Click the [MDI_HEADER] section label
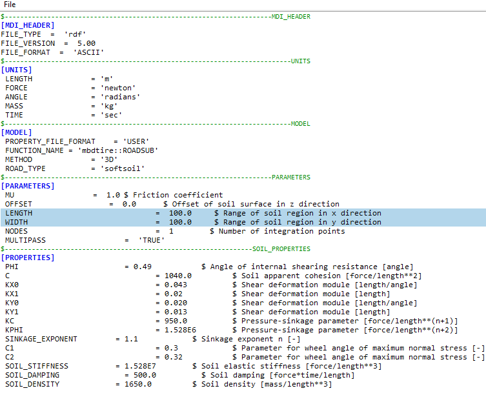This screenshot has height=395, width=486. point(28,25)
